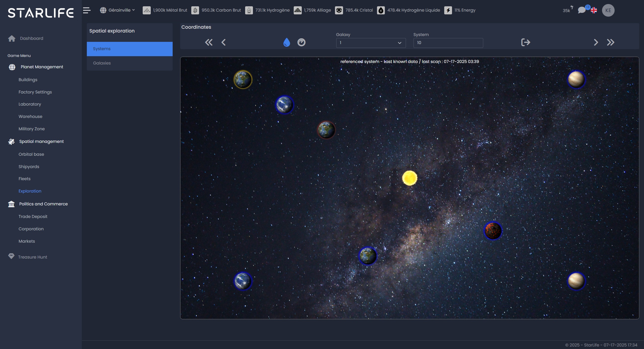Open Laboratory page
The width and height of the screenshot is (644, 349).
(x=30, y=104)
